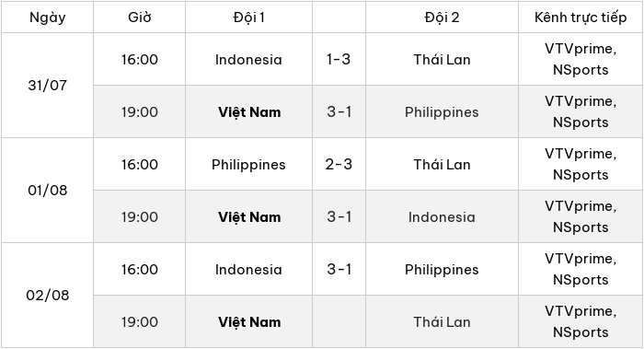Select the 31/07 date cell

[47, 85]
